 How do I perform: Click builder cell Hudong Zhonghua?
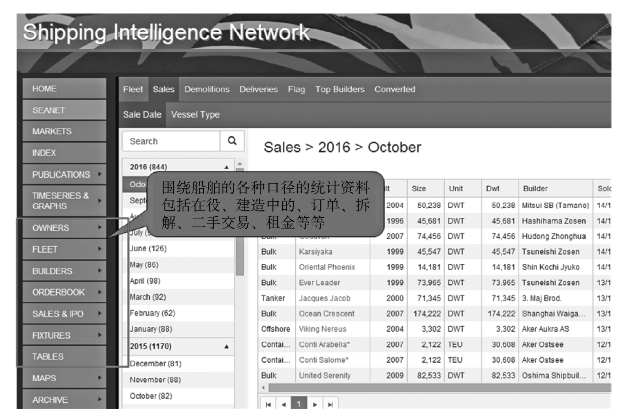click(554, 236)
